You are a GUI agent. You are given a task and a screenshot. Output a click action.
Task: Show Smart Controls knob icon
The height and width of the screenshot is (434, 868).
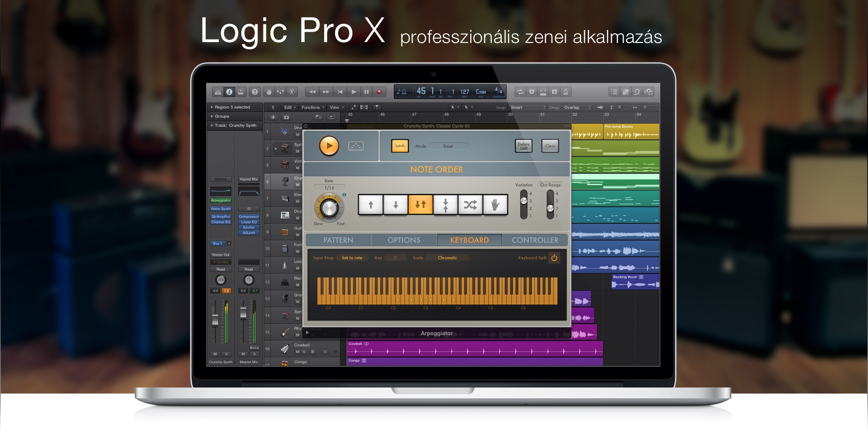(269, 92)
